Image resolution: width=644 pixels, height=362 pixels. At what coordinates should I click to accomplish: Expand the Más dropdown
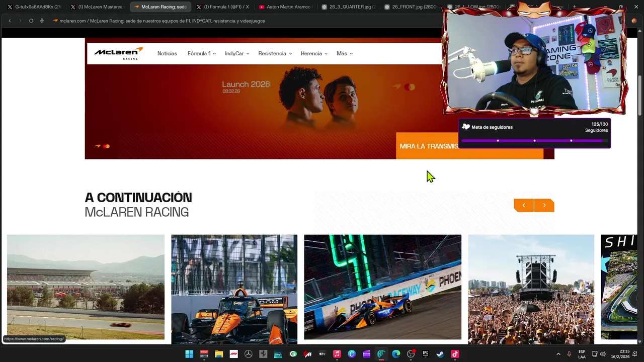345,53
